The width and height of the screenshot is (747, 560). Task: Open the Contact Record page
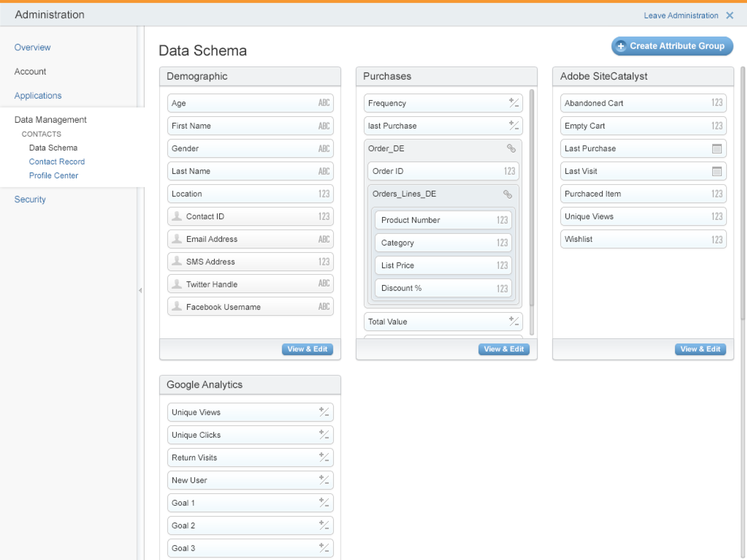point(57,162)
